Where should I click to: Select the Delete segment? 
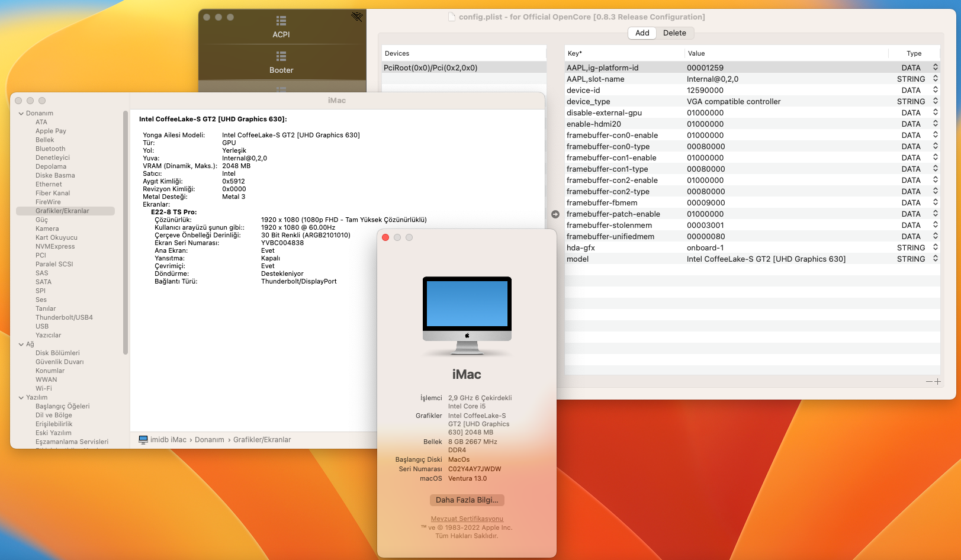pyautogui.click(x=674, y=33)
